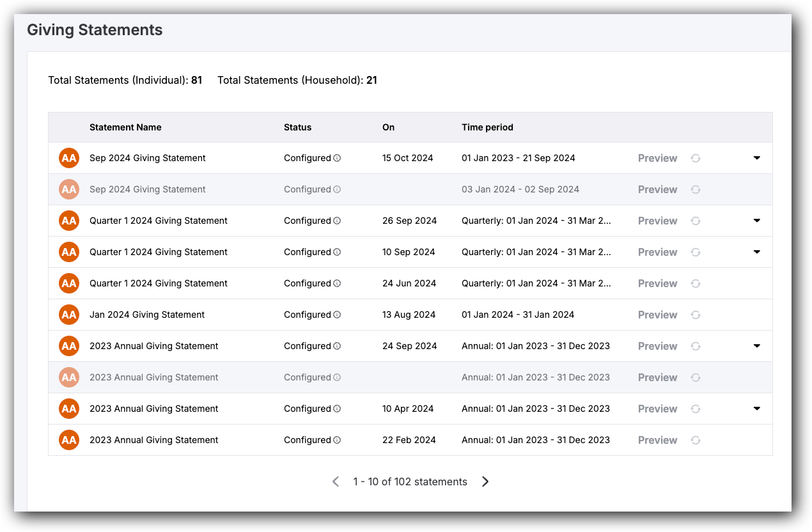Click the AA avatar on the 24 Sep 2024 annual statement

click(68, 346)
